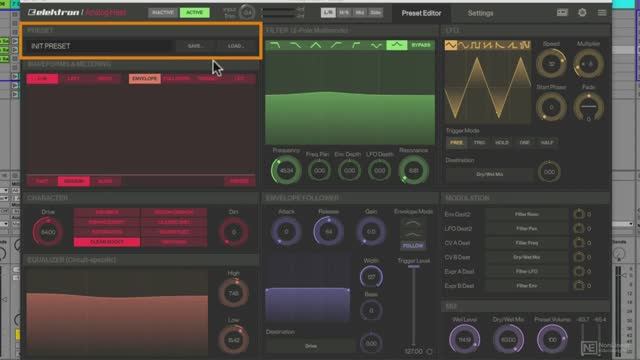Click the Env Dest2 depth knob icon
Viewport: 640px width, 360px height.
579,214
